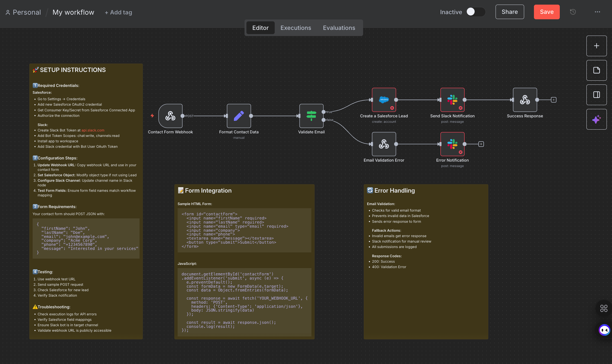
Task: Open the Contact Form Webhook node
Action: click(x=170, y=116)
